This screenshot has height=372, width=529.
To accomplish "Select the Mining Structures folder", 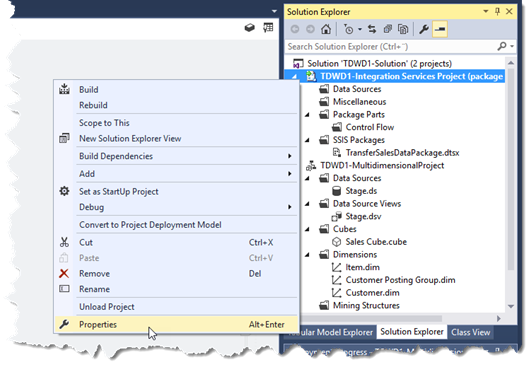I will point(360,306).
